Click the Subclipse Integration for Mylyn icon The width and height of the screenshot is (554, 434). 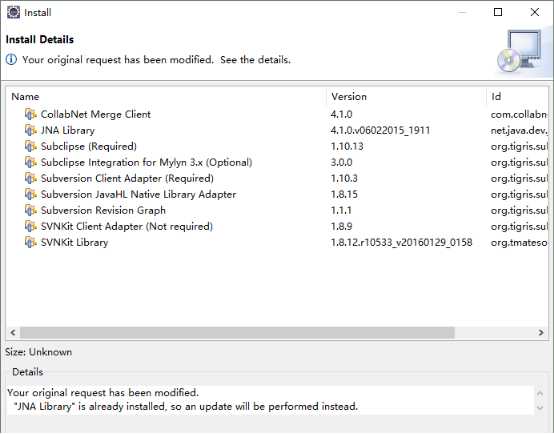pyautogui.click(x=31, y=162)
